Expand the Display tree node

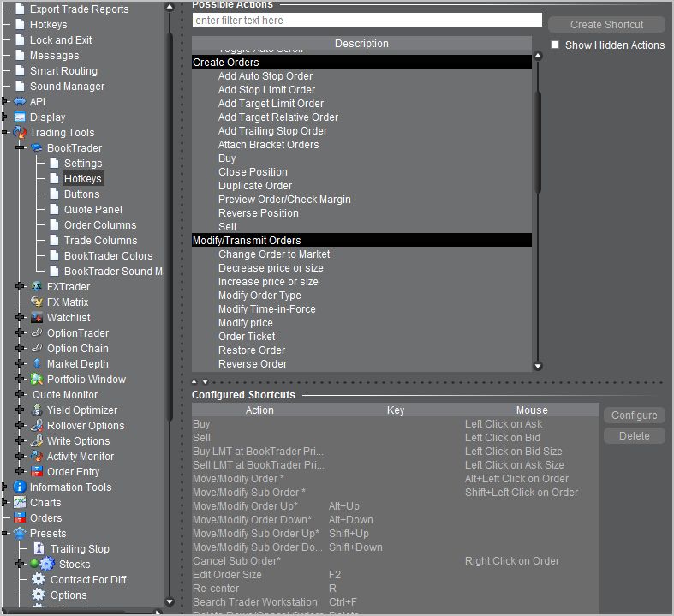[4, 117]
